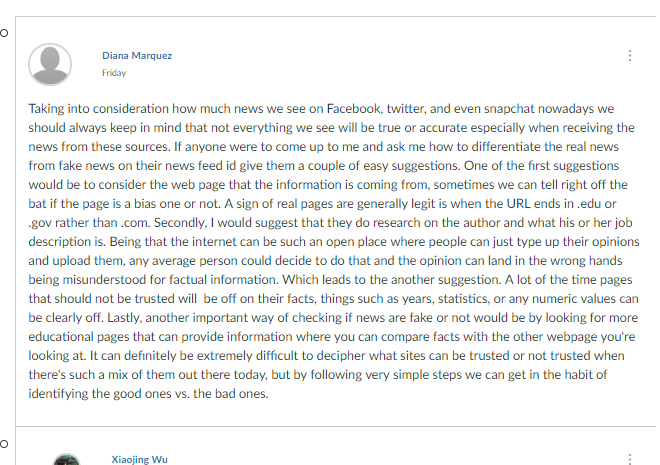660x465 pixels.
Task: Open the options menu on Xiaojing Wu's post
Action: (630, 459)
